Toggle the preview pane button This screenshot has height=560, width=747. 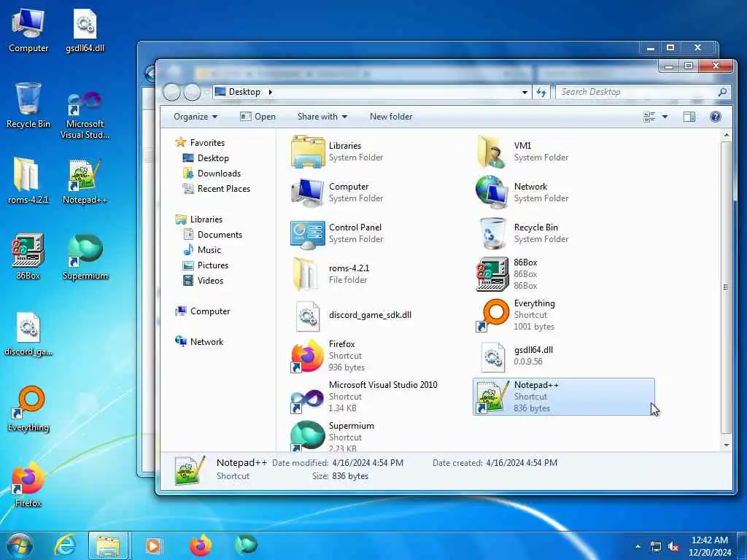point(689,117)
